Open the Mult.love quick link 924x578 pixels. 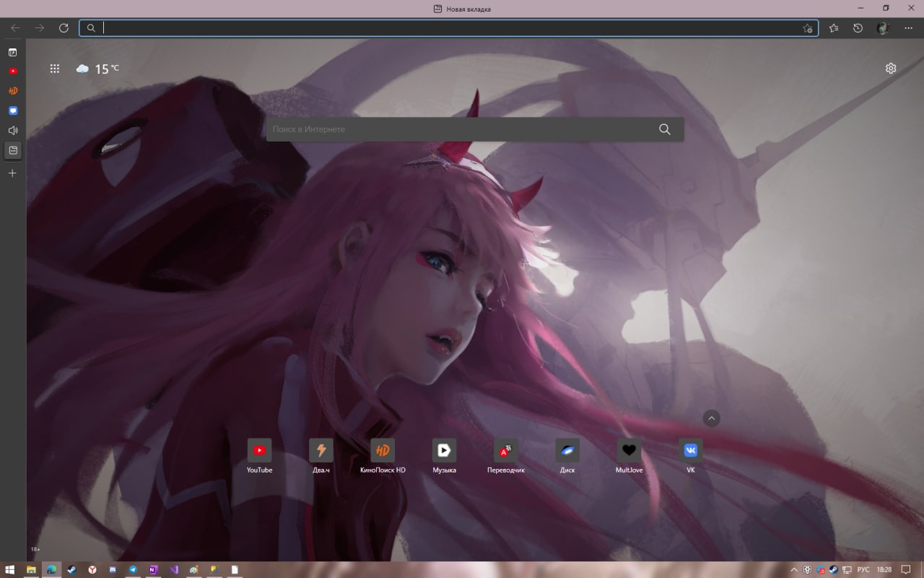coord(629,456)
